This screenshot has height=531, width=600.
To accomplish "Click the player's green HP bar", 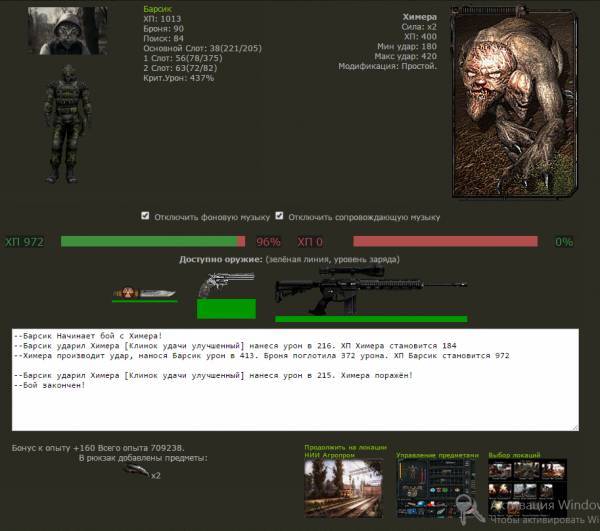I will 149,242.
